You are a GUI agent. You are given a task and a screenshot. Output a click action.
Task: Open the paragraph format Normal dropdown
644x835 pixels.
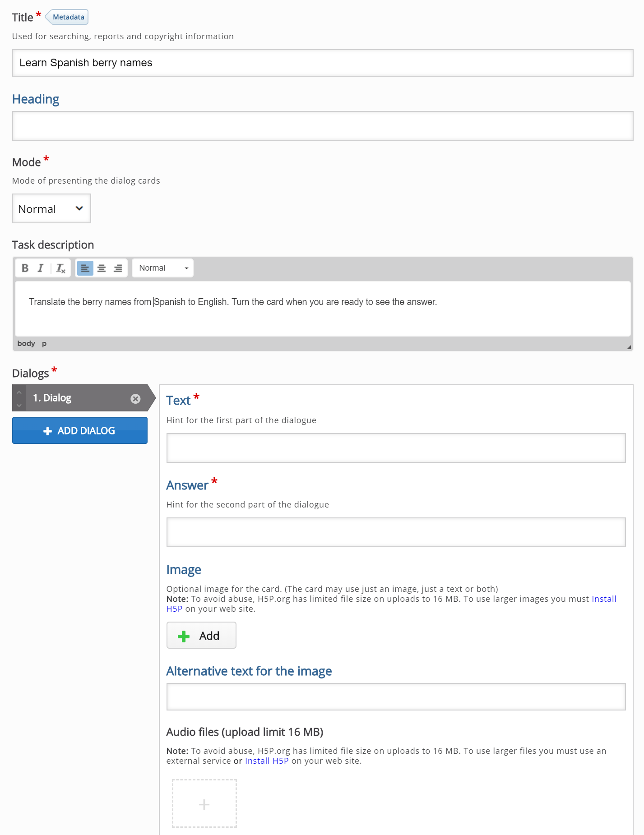tap(162, 268)
